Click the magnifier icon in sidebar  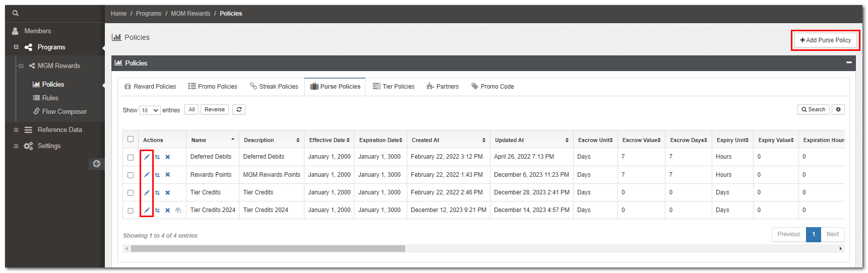click(16, 13)
